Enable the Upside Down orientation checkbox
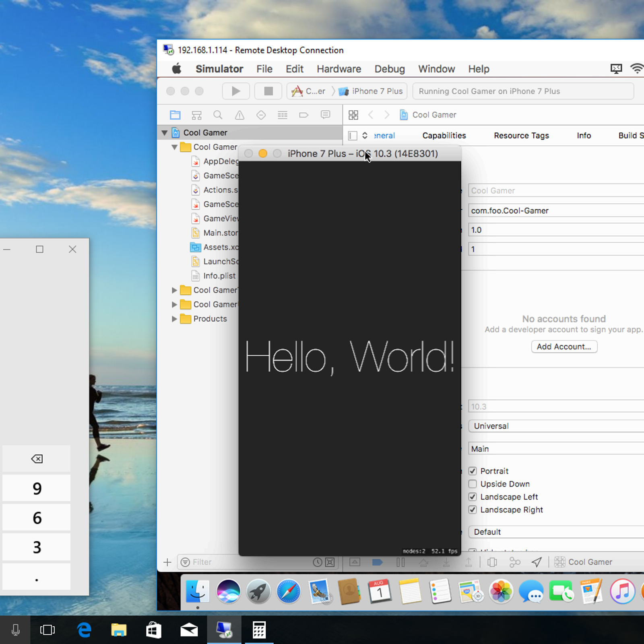Viewport: 644px width, 644px height. 473,484
